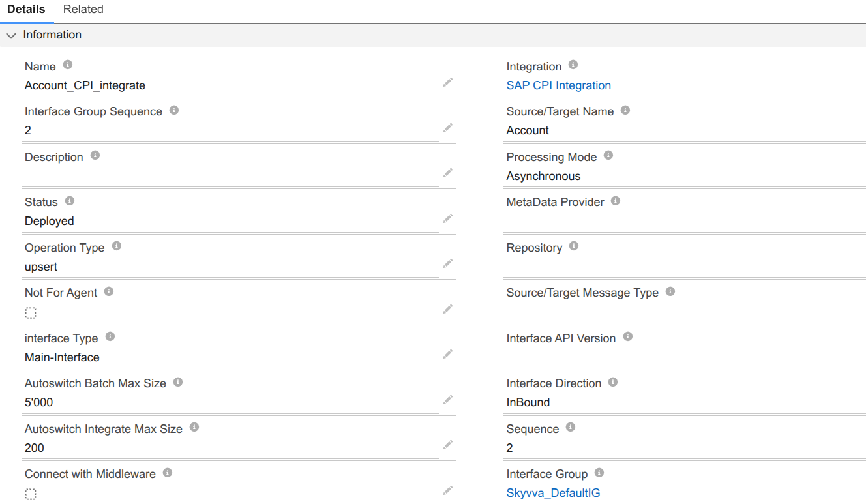Image resolution: width=866 pixels, height=504 pixels.
Task: Click the Processing Mode info icon
Action: [x=608, y=156]
